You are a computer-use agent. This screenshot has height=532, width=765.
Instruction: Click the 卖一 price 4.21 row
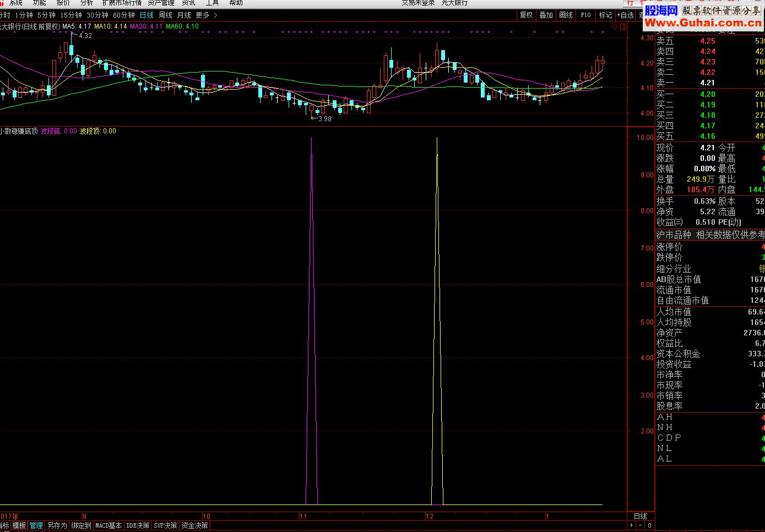710,83
